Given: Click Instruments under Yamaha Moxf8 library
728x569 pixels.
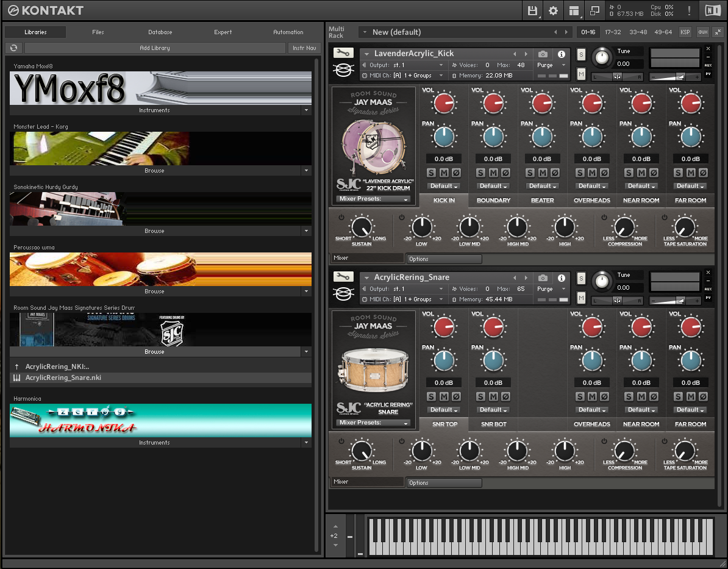Looking at the screenshot, I should point(155,110).
